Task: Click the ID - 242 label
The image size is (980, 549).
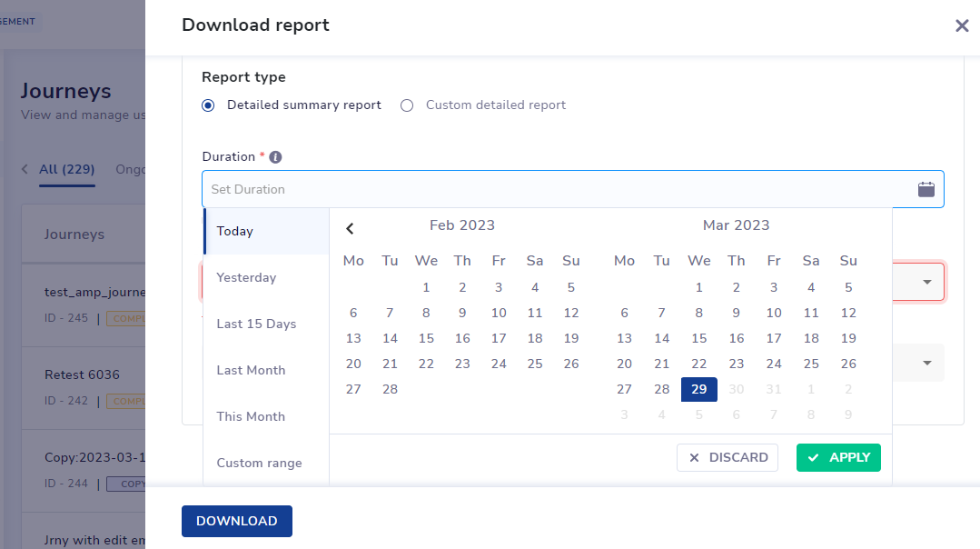Action: [x=66, y=401]
